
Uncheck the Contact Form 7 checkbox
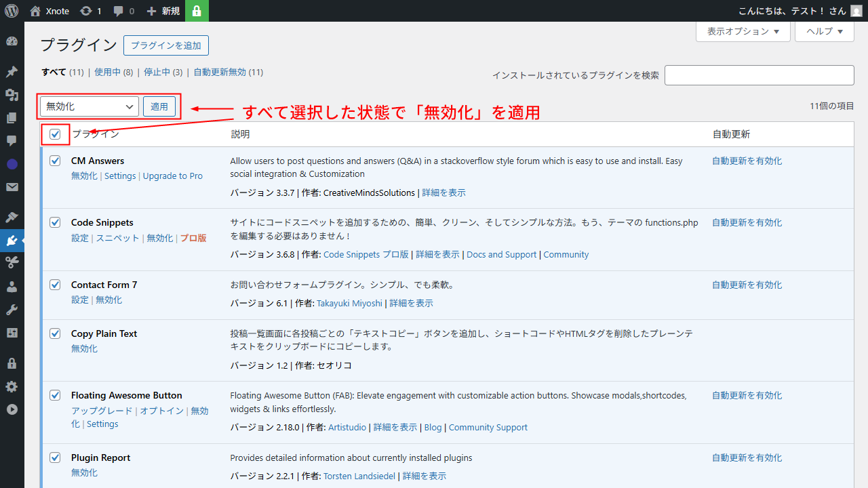pyautogui.click(x=55, y=285)
